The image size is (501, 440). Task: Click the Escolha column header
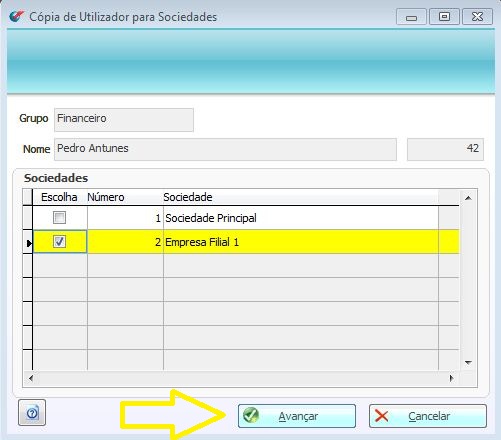click(x=59, y=197)
